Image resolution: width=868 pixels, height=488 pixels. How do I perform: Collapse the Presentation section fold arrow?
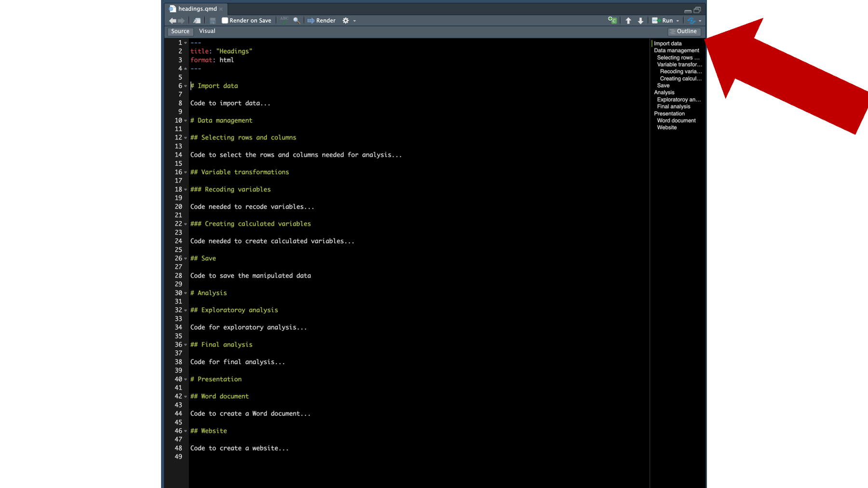(186, 380)
